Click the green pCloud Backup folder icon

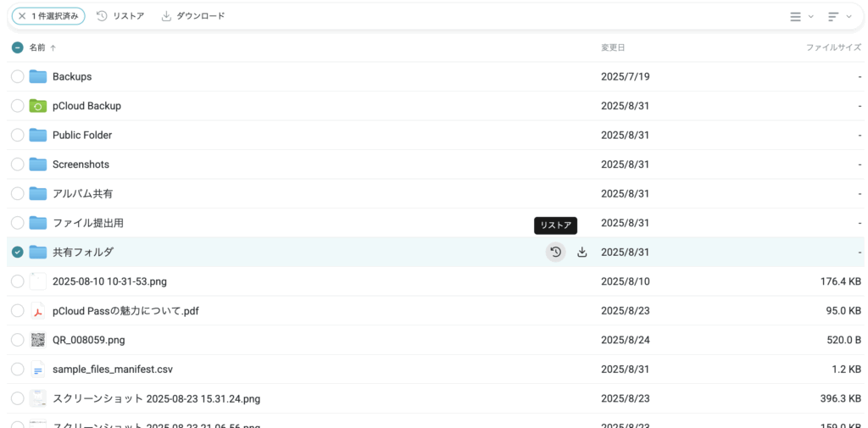[x=37, y=106]
